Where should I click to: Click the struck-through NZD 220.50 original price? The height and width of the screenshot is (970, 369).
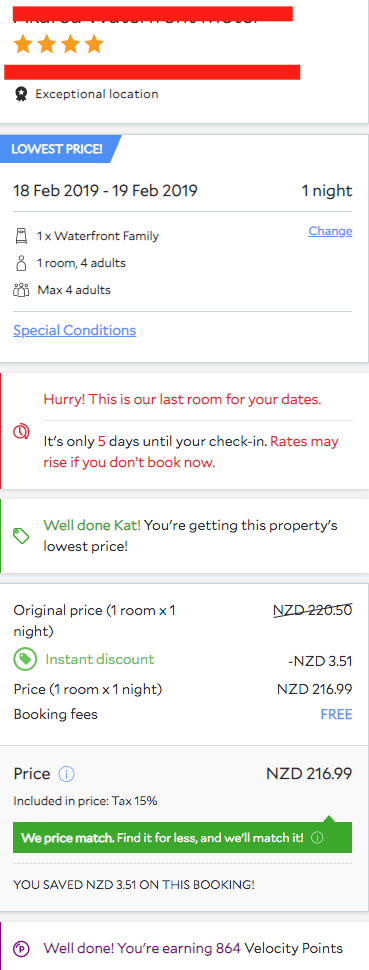click(313, 611)
